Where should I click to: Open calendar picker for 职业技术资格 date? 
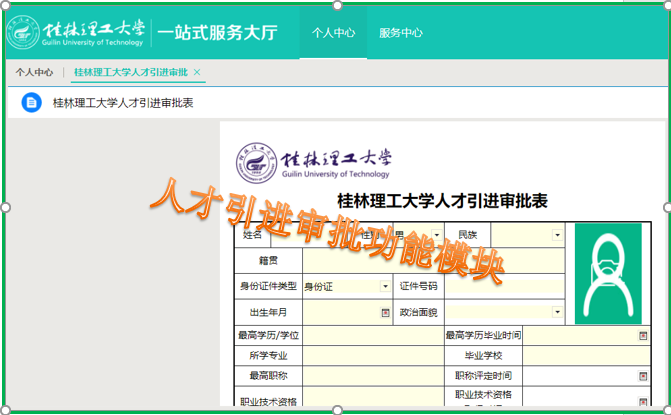(x=643, y=400)
